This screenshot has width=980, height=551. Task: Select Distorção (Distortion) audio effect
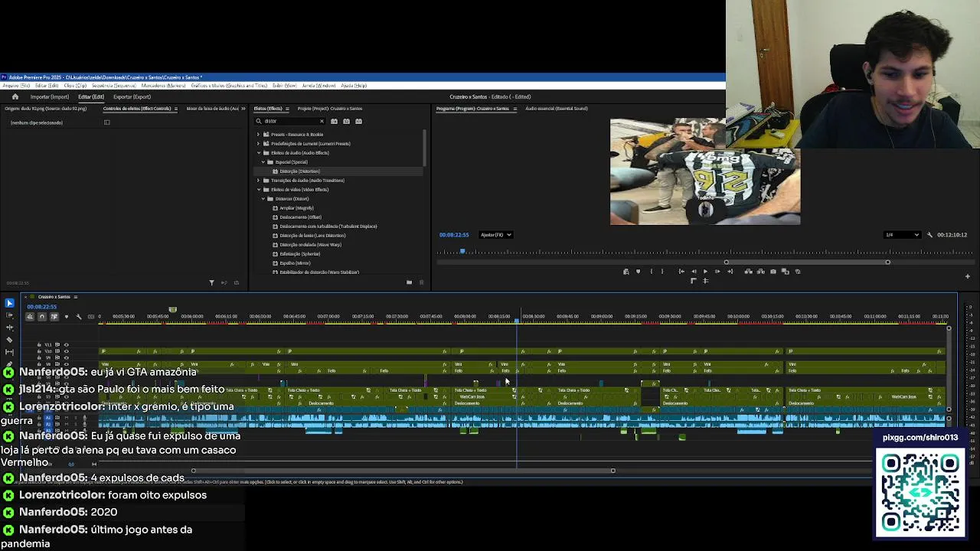[299, 171]
